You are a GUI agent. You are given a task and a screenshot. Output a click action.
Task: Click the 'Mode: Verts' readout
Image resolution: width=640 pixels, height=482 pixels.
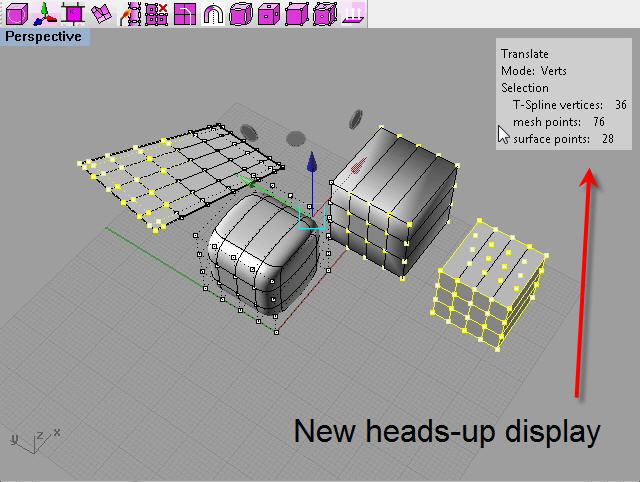(533, 71)
